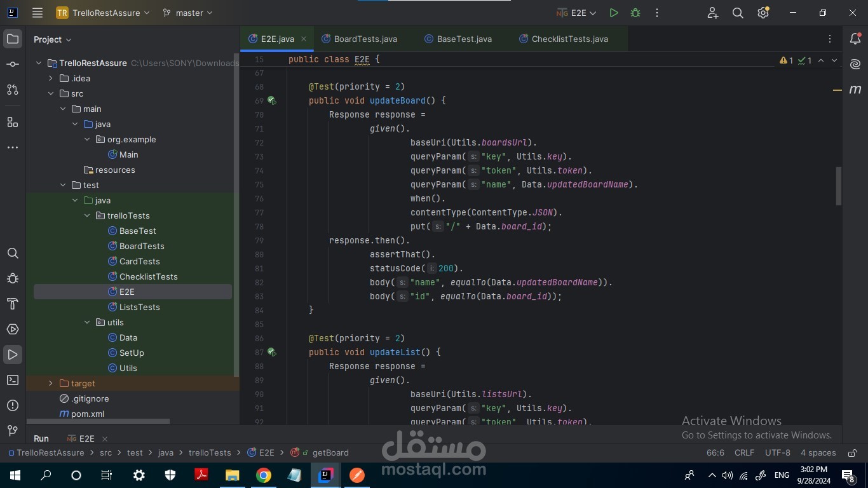Collapse the utils package
This screenshot has width=868, height=488.
87,322
